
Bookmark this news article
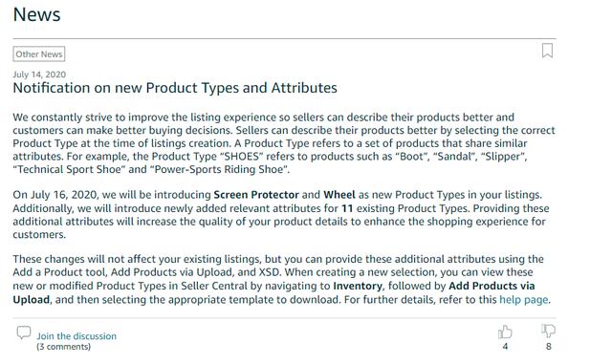click(x=547, y=51)
